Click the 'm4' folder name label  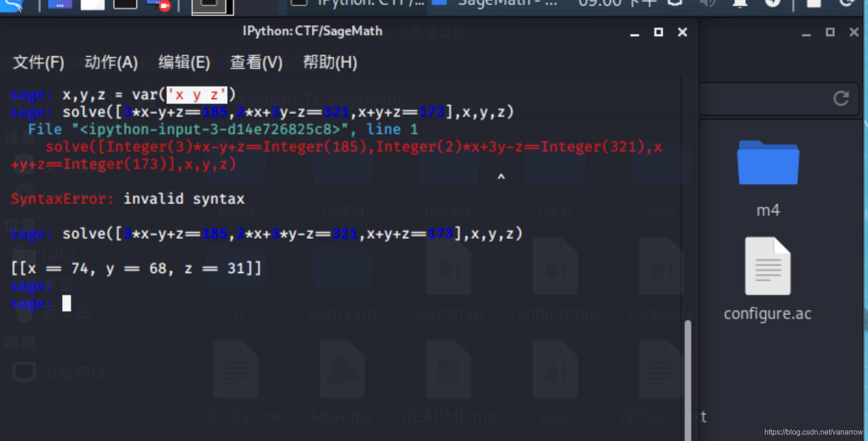click(x=768, y=210)
